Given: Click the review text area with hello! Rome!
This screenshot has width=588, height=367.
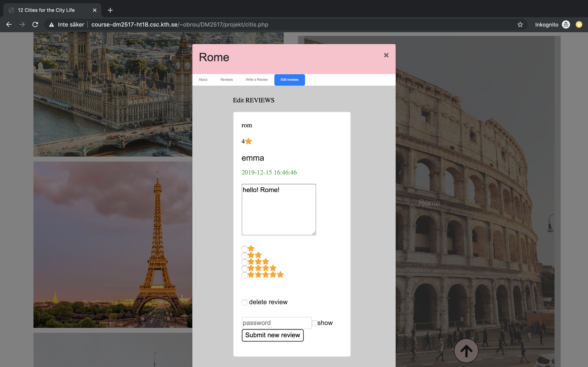Looking at the screenshot, I should (279, 209).
